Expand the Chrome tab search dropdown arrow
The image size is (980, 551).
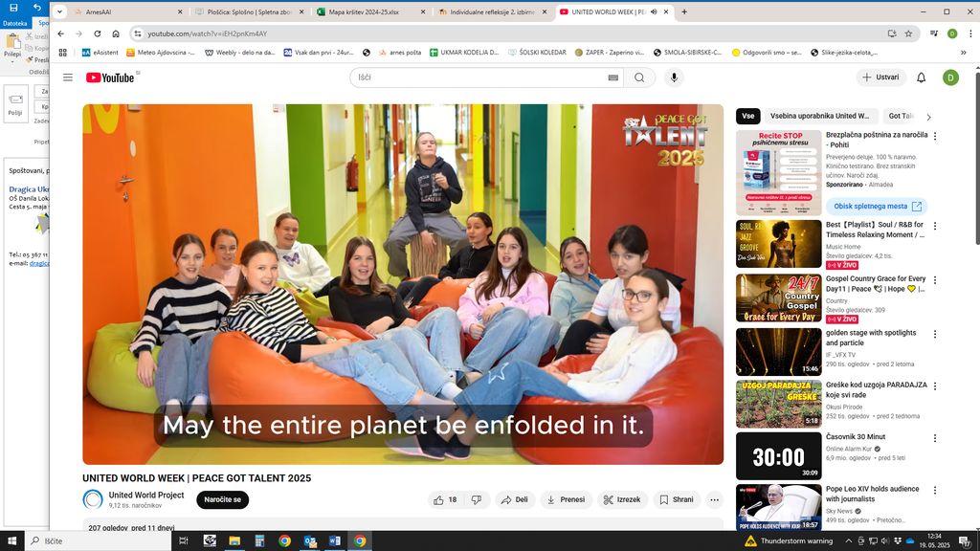click(x=59, y=11)
